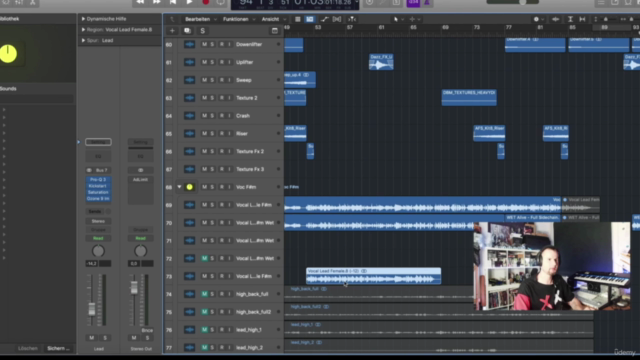
Task: Click the yellow Voc F#m track stack icon
Action: [x=189, y=187]
